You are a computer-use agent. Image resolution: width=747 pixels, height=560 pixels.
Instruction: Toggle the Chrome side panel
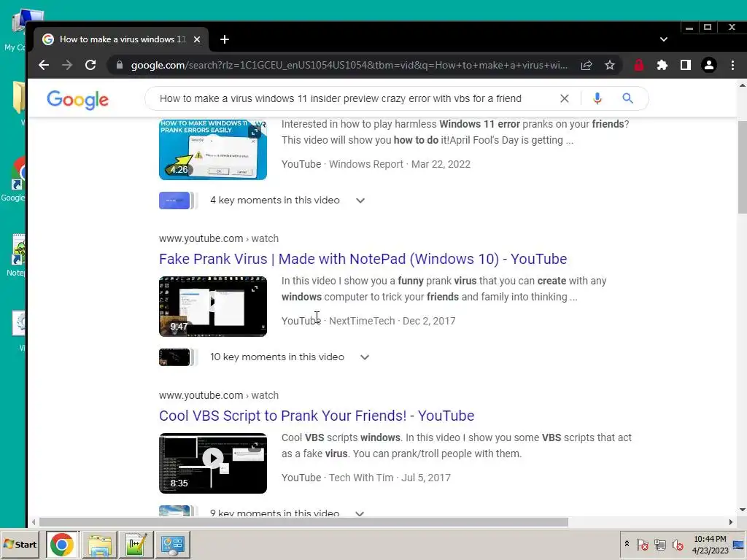tap(686, 65)
